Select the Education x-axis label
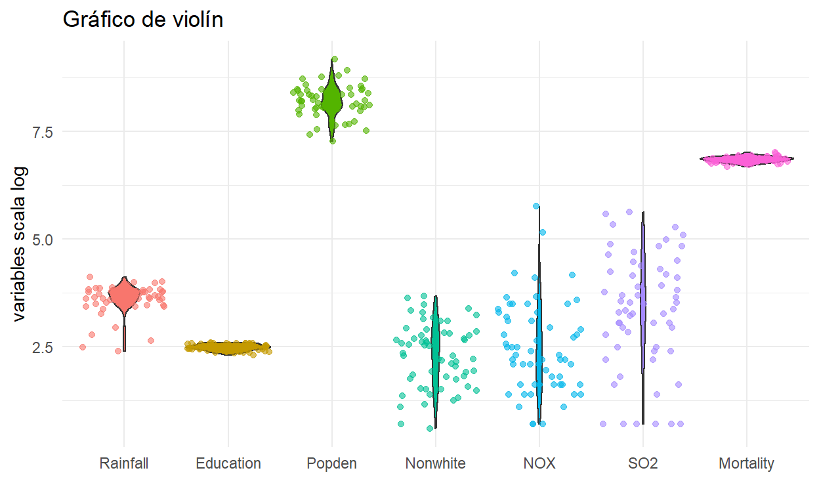Image resolution: width=819 pixels, height=504 pixels. [228, 463]
